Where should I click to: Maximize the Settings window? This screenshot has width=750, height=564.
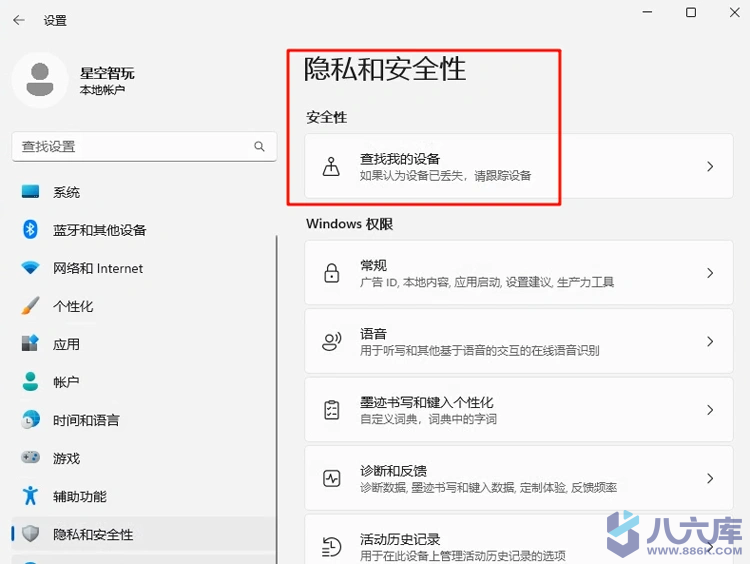pyautogui.click(x=691, y=12)
